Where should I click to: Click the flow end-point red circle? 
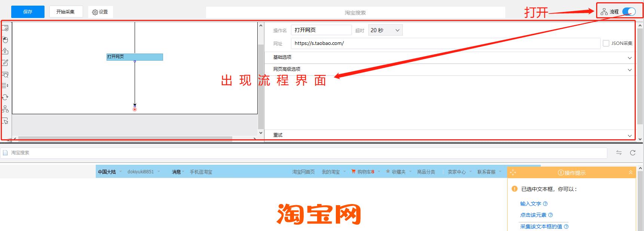click(135, 109)
